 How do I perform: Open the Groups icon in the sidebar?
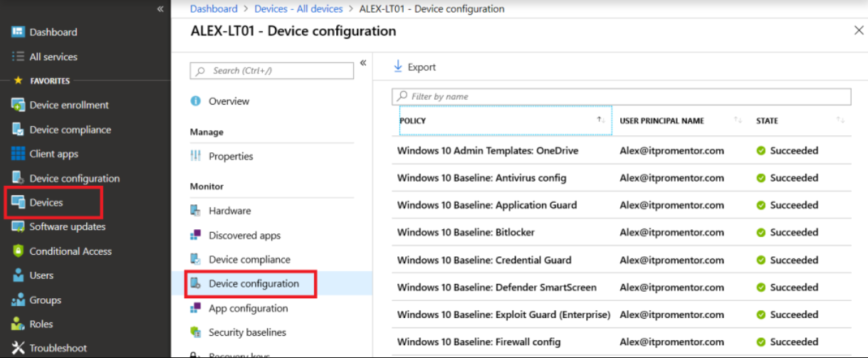19,300
